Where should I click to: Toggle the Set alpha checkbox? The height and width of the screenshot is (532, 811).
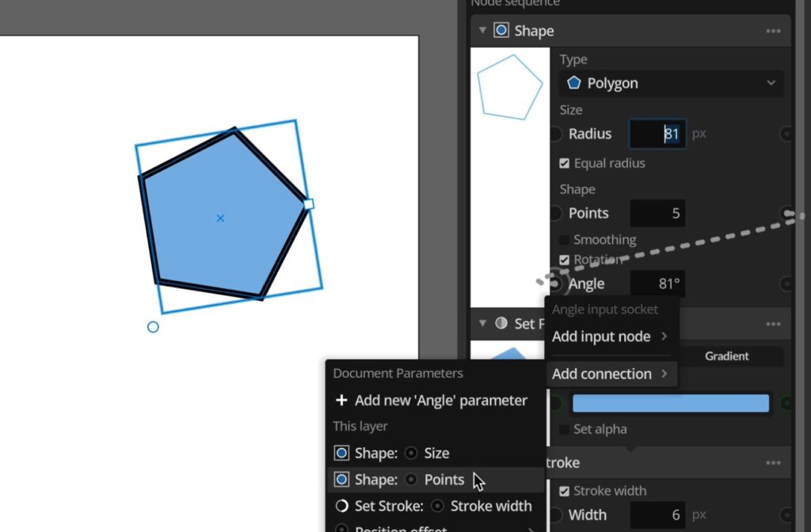[564, 429]
